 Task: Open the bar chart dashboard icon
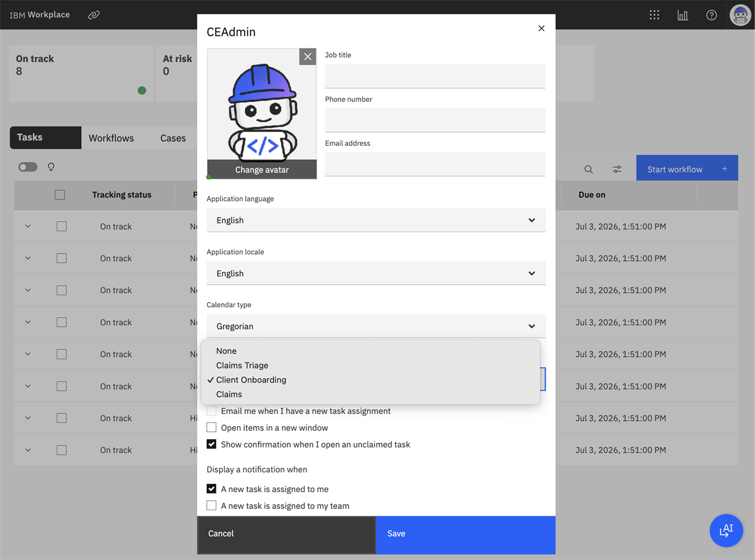(683, 15)
